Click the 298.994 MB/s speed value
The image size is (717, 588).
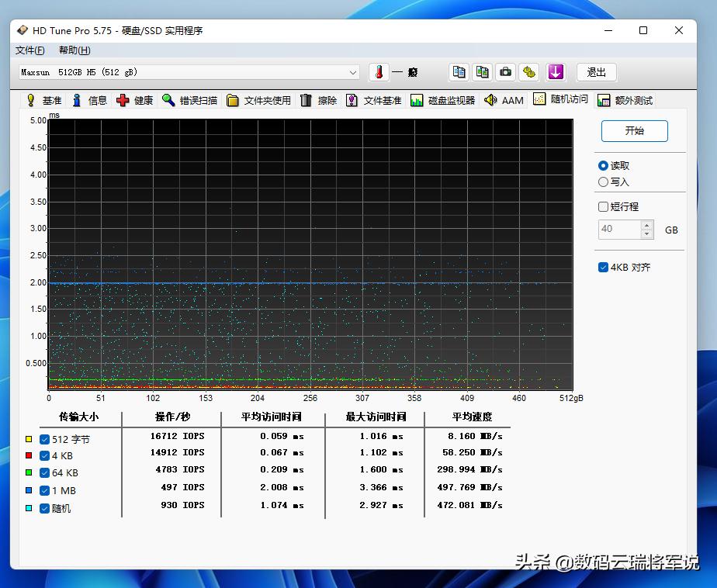coord(469,469)
